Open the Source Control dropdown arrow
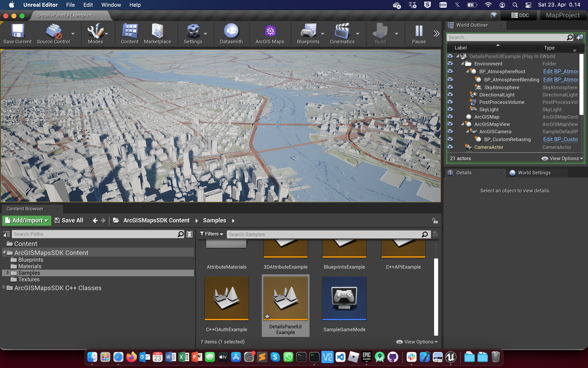Image resolution: width=588 pixels, height=368 pixels. (73, 34)
